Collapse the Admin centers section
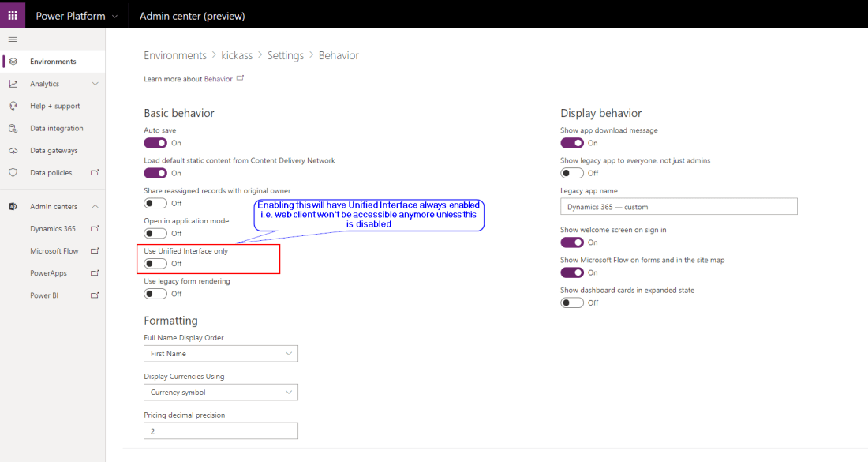 click(95, 207)
